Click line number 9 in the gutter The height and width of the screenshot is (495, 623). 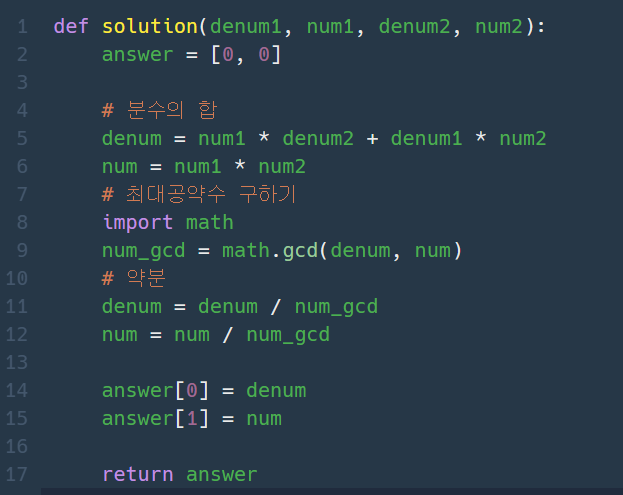[x=23, y=251]
